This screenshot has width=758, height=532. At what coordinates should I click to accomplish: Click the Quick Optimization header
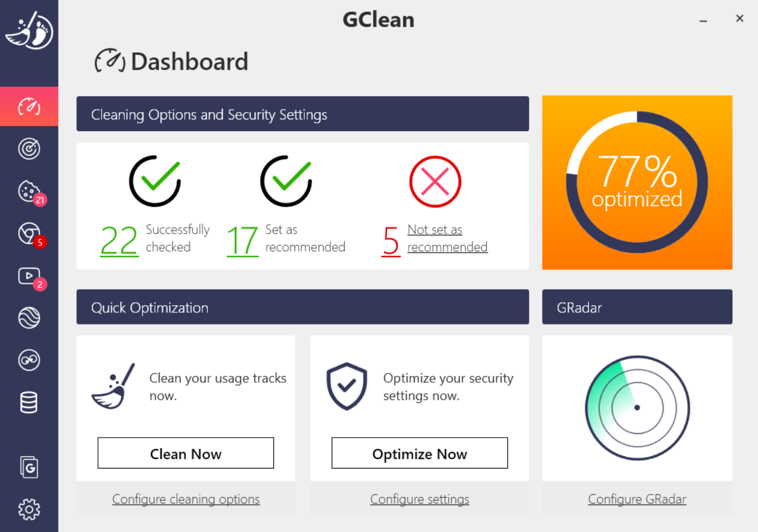(x=303, y=307)
